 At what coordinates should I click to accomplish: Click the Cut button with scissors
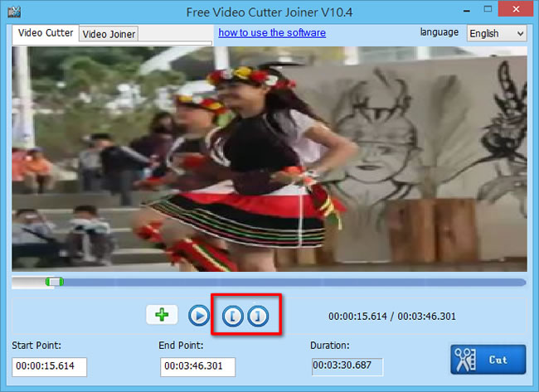[488, 360]
